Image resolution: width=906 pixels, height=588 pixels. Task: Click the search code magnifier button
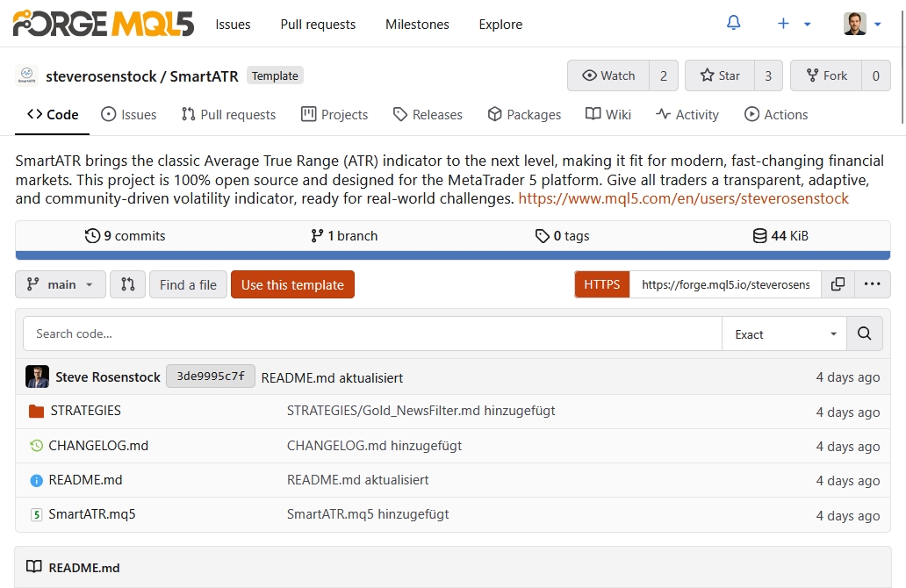click(865, 333)
